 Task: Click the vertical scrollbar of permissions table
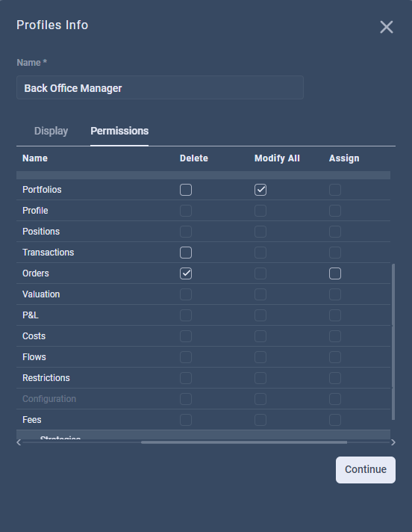393,341
